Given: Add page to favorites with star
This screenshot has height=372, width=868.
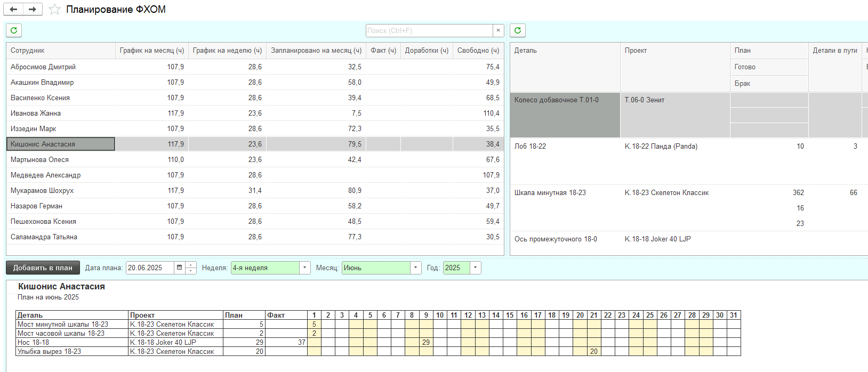Looking at the screenshot, I should tap(54, 10).
